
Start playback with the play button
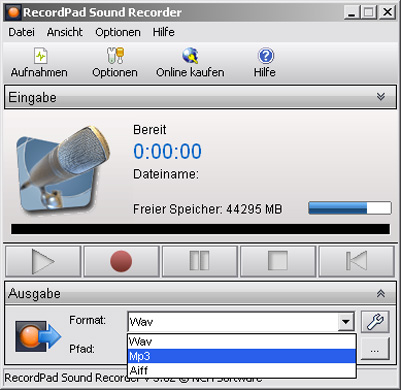click(43, 261)
